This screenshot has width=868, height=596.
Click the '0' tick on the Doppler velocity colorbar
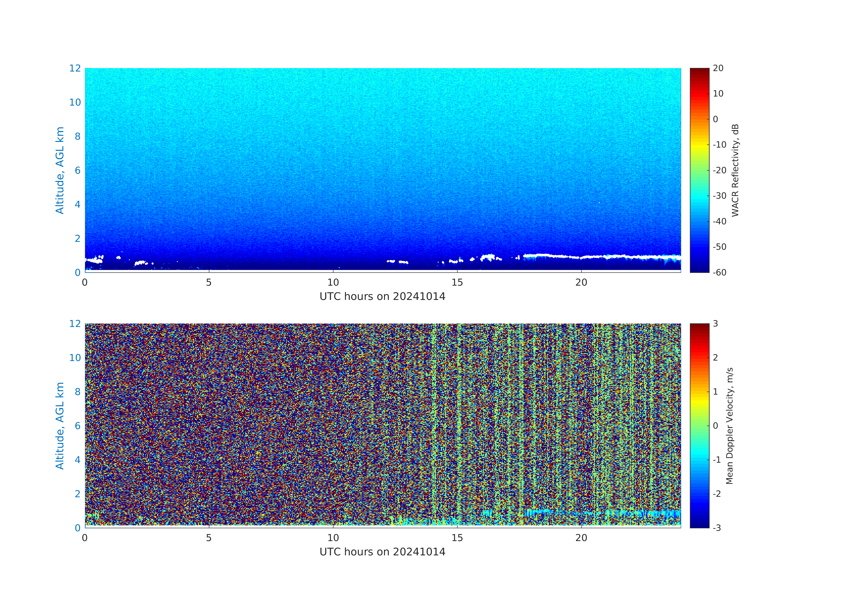(x=715, y=426)
